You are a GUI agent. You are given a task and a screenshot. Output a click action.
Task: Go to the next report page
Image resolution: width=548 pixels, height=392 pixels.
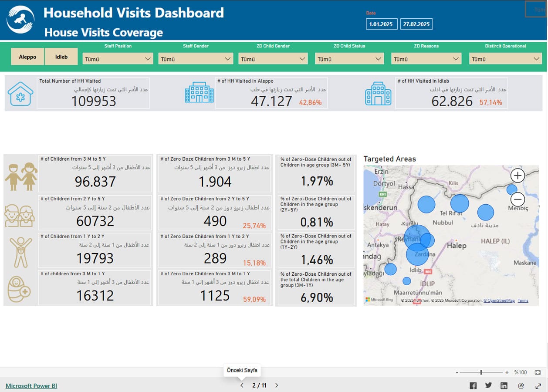click(277, 385)
